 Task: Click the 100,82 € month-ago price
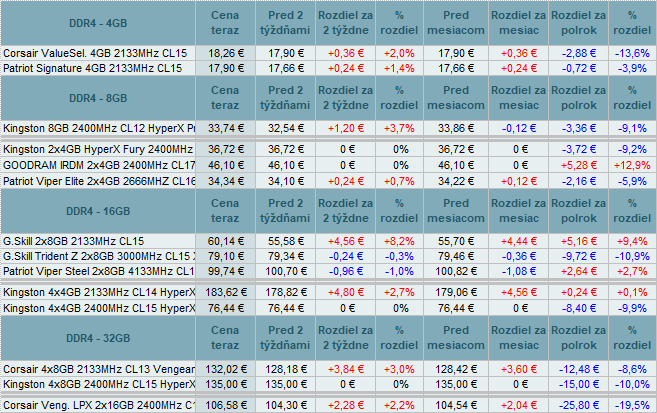(x=456, y=271)
